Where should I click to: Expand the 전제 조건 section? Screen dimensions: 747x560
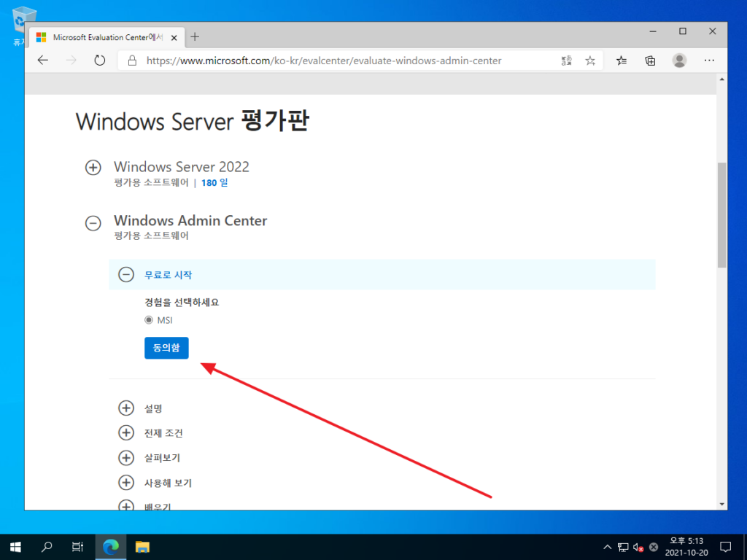(x=125, y=433)
